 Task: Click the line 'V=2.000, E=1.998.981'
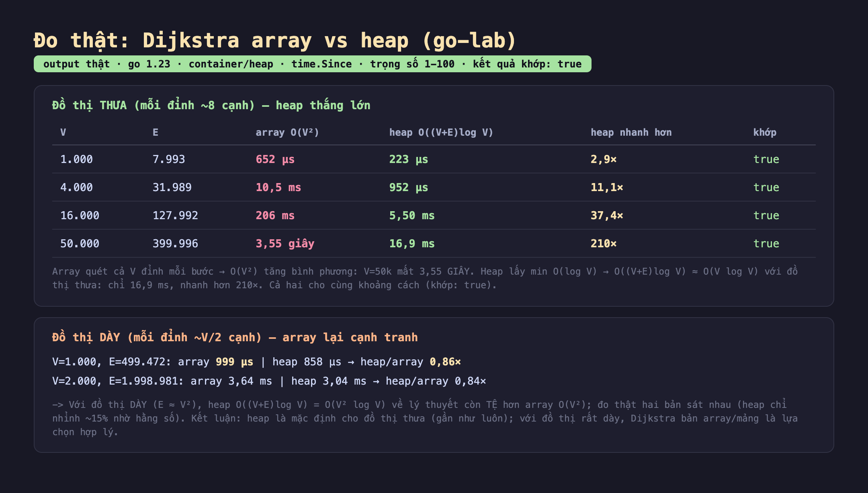coord(269,381)
